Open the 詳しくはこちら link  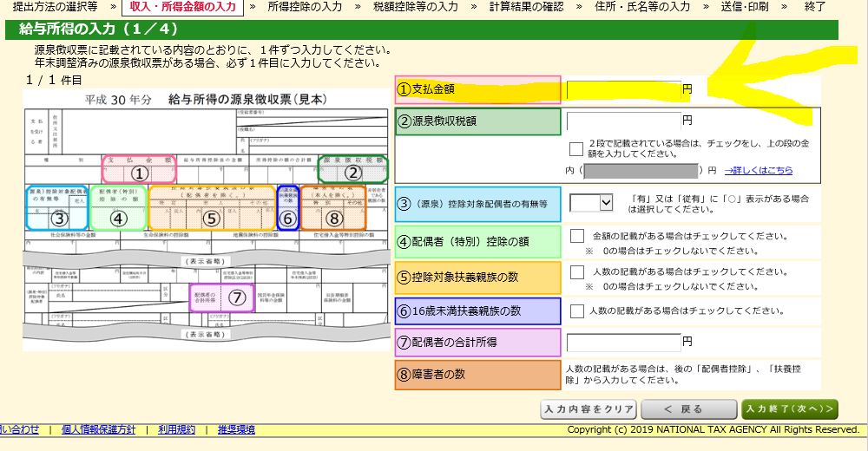click(759, 171)
